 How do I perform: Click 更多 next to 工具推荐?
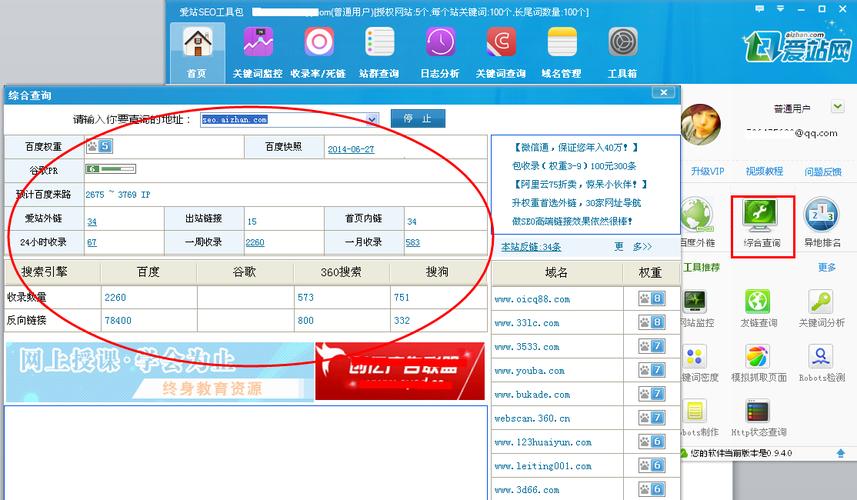(x=826, y=267)
